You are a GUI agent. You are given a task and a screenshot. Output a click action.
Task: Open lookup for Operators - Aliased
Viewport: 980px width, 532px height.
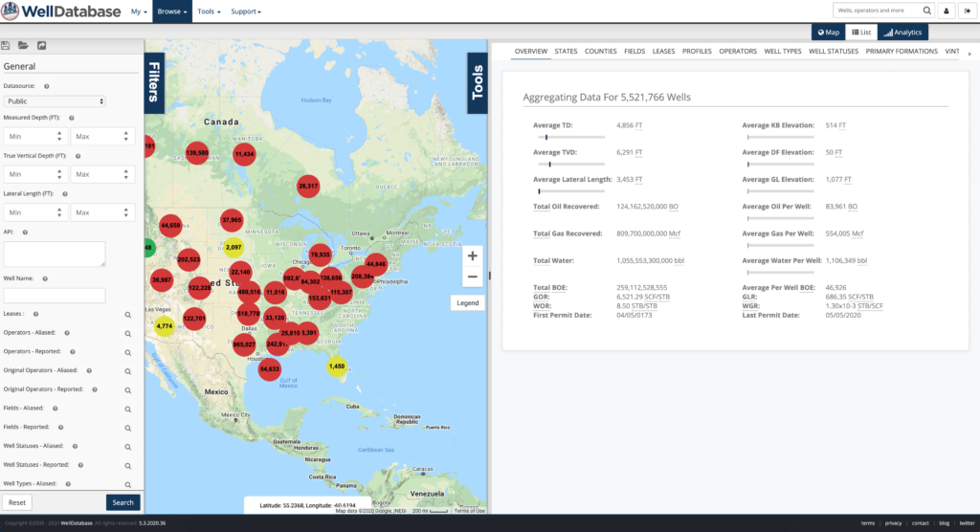point(127,333)
